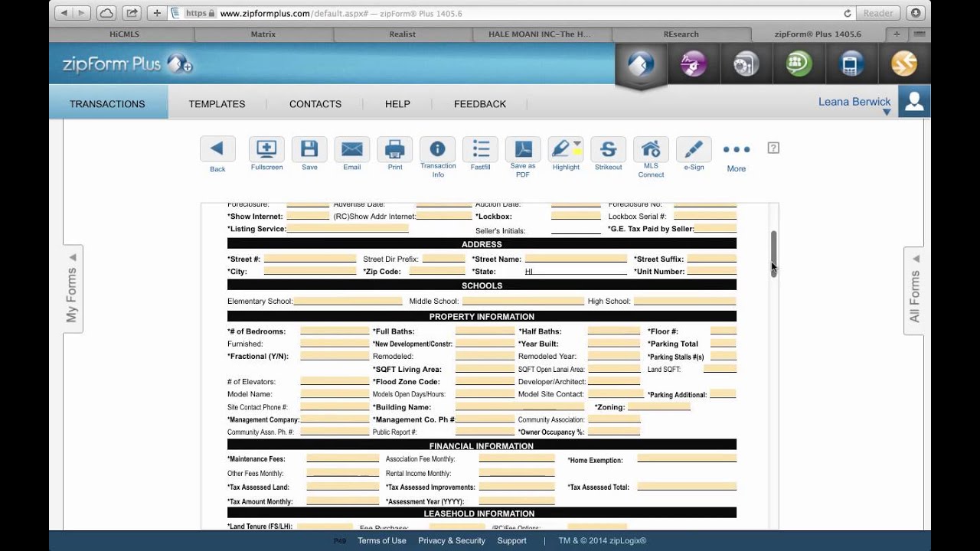Click the help question mark icon
This screenshot has width=980, height=551.
tap(773, 148)
